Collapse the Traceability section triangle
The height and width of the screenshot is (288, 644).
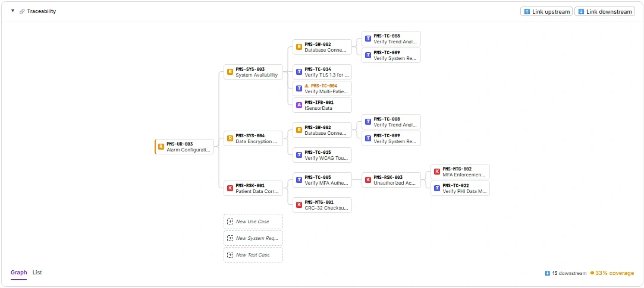pos(12,11)
